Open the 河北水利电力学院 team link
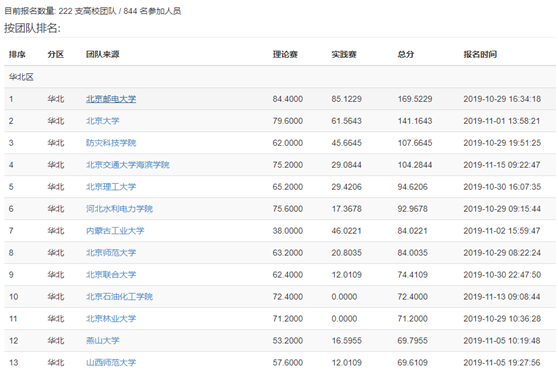 pos(119,209)
